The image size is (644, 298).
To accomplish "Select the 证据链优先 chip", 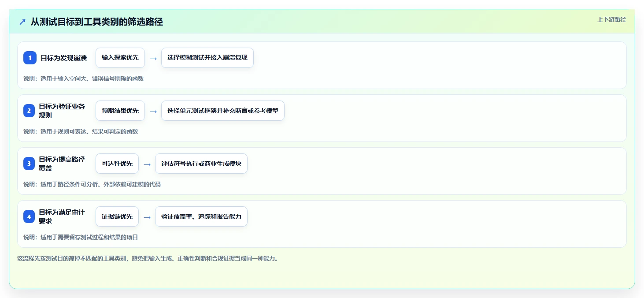I will click(117, 216).
